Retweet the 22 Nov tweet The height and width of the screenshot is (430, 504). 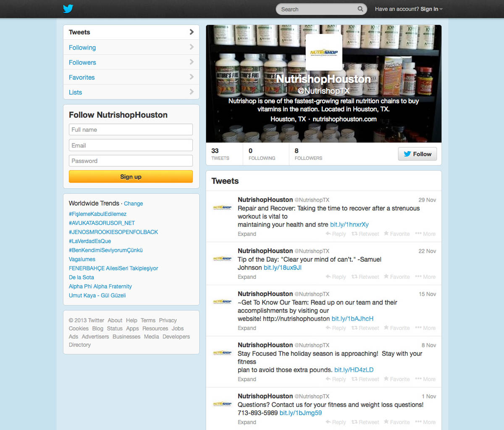click(x=365, y=277)
